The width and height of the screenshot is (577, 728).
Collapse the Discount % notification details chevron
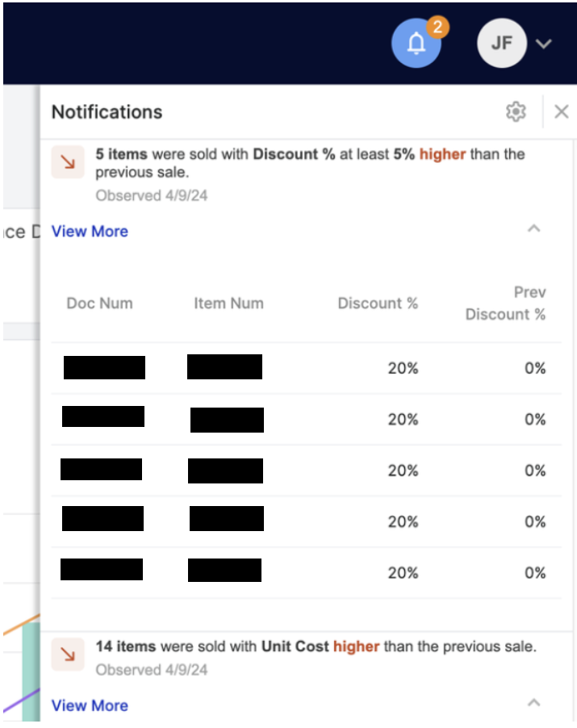pos(533,229)
